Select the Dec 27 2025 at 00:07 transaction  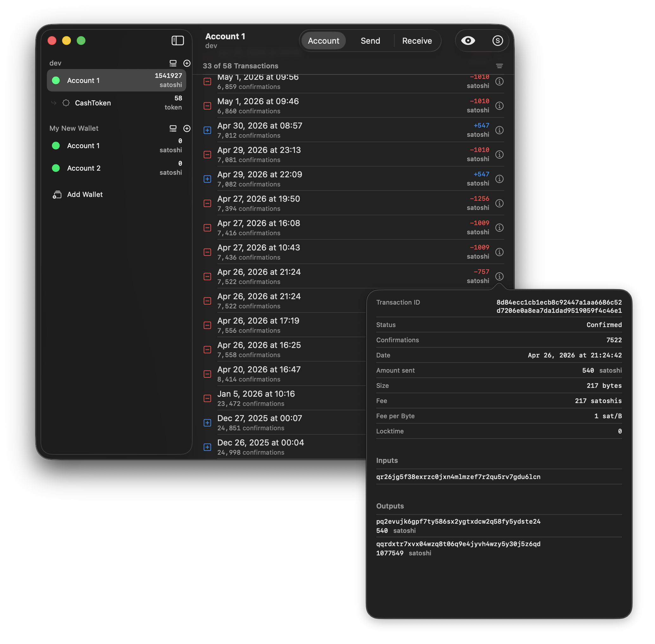click(284, 422)
